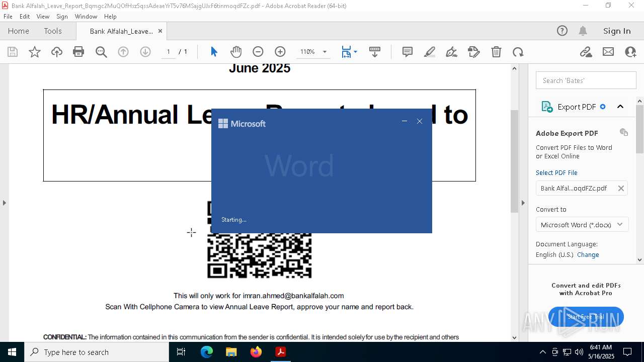
Task: Choose the hand pan tool
Action: (236, 52)
